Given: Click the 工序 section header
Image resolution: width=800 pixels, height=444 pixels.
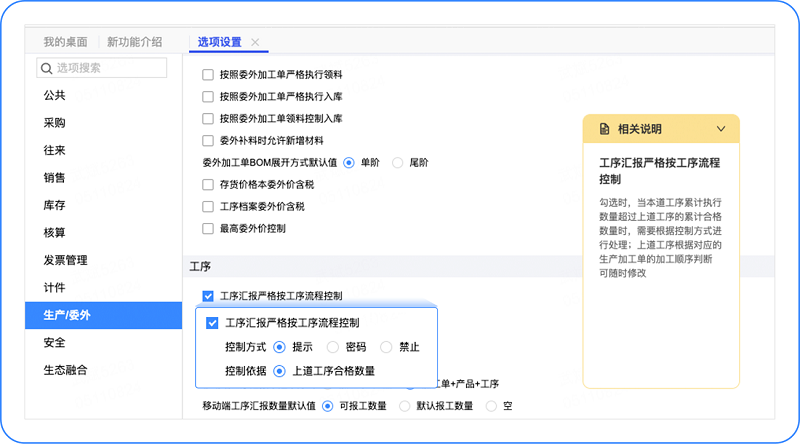Looking at the screenshot, I should (200, 267).
